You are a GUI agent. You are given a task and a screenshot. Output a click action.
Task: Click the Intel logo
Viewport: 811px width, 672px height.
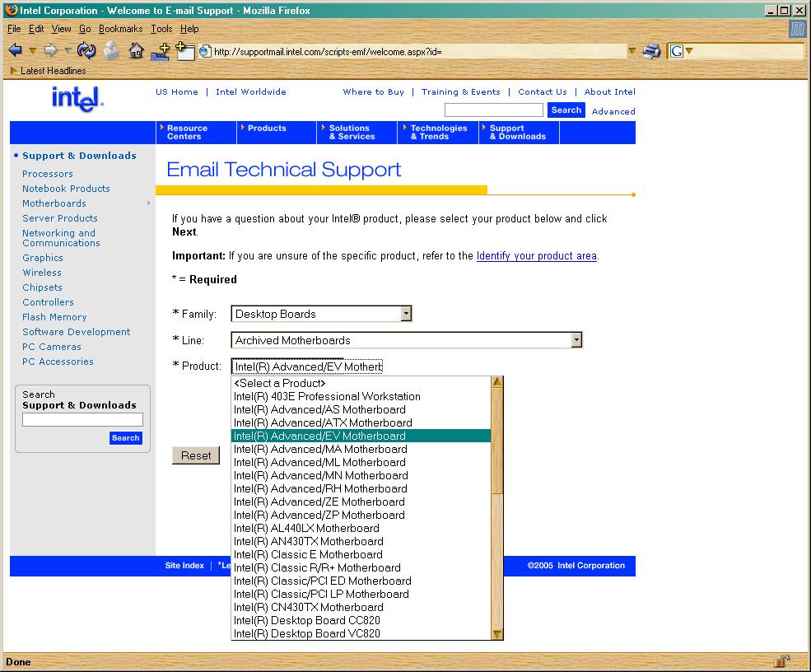77,98
